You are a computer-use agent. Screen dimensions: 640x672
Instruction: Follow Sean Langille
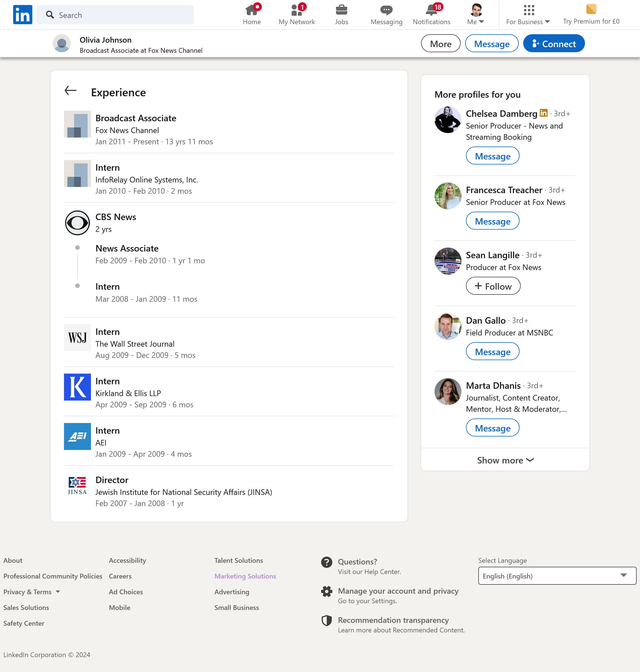click(493, 286)
